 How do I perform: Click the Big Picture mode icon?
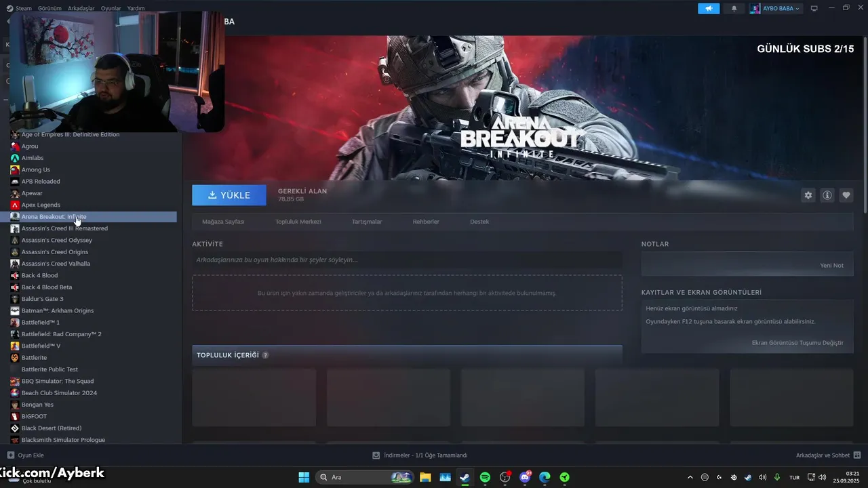pyautogui.click(x=814, y=8)
